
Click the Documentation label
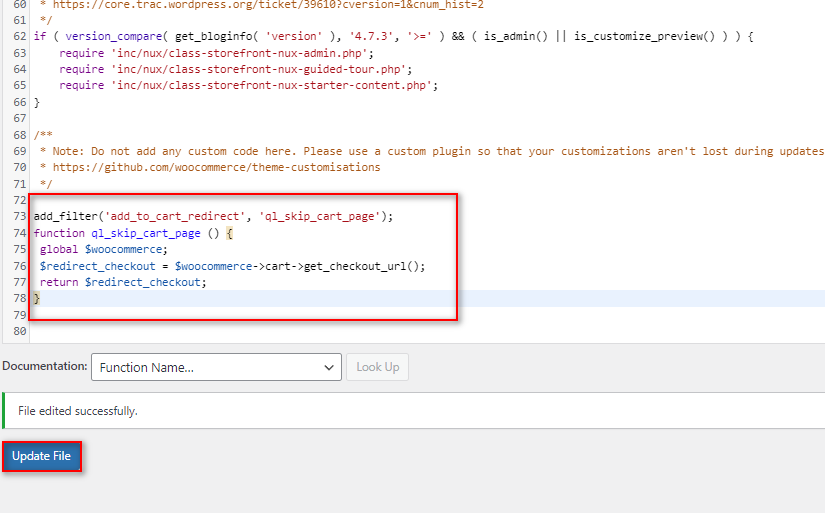click(45, 366)
